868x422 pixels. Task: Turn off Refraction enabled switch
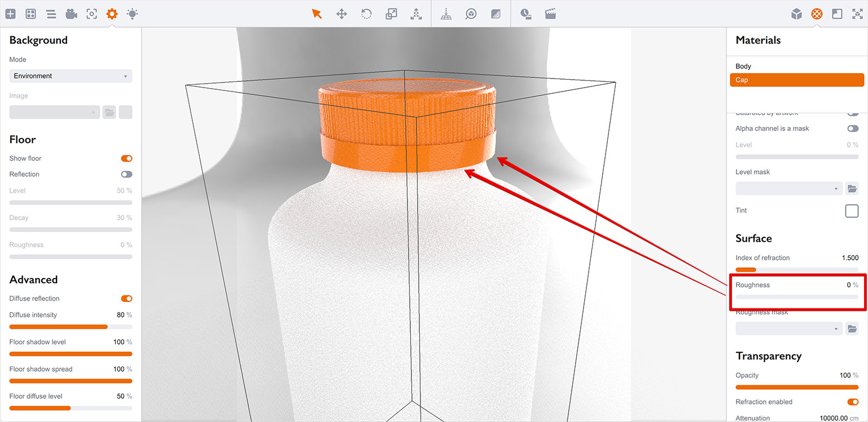[853, 402]
